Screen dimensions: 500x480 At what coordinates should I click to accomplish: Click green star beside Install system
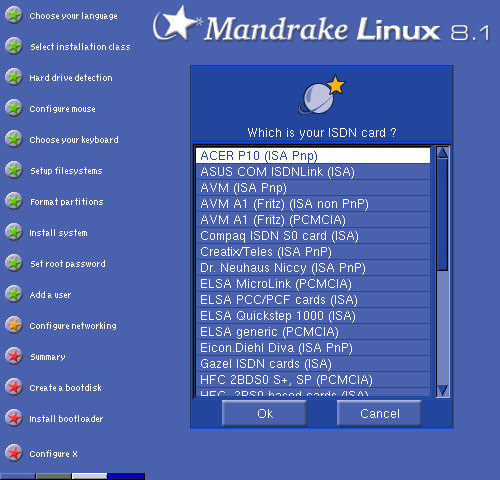click(14, 232)
